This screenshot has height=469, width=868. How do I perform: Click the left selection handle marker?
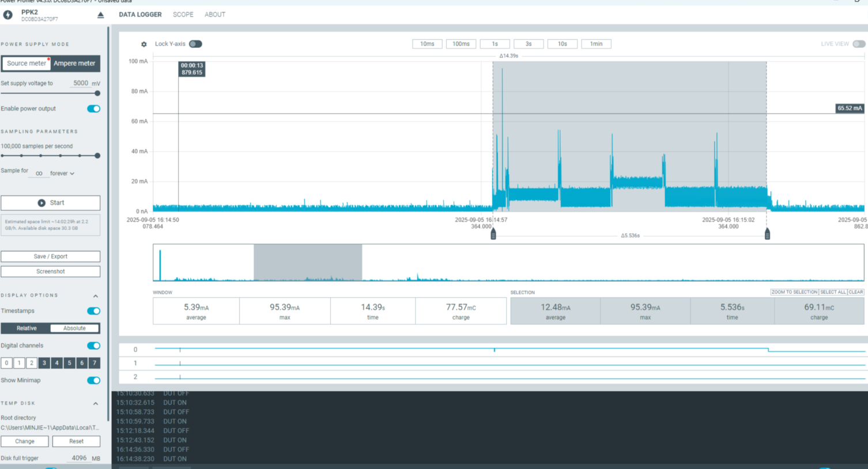click(x=493, y=234)
